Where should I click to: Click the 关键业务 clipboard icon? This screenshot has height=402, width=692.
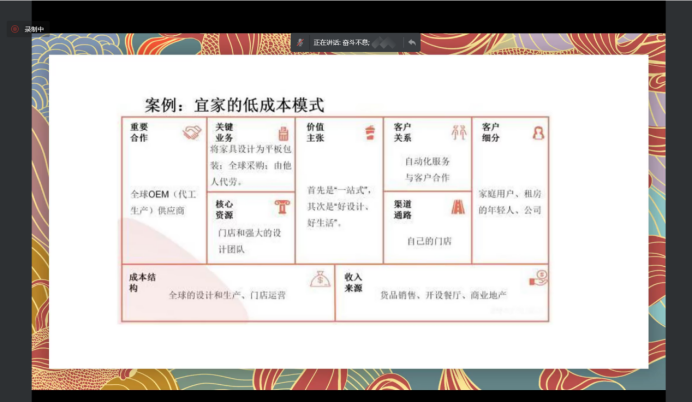pos(282,132)
